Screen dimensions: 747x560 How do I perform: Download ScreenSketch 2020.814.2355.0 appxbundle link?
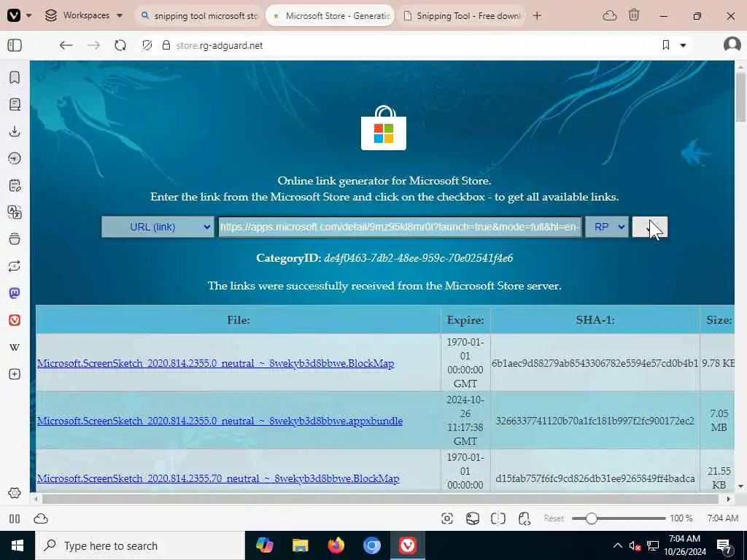(220, 421)
